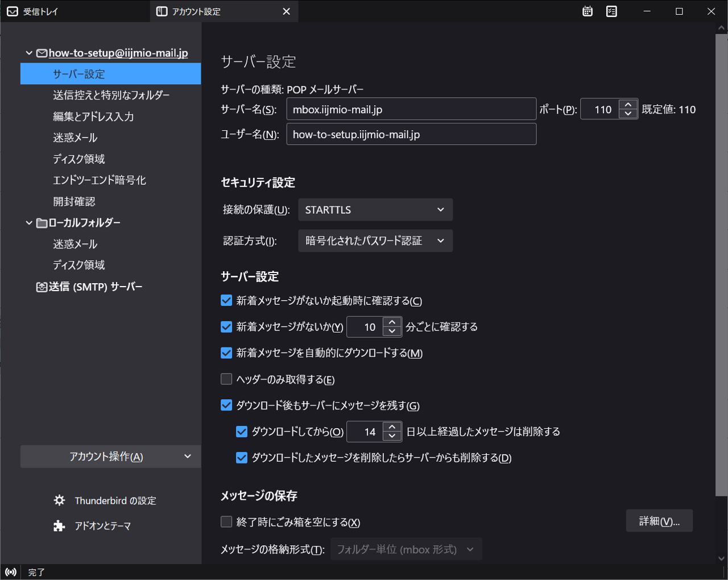Select ローカルフォルダー account entry
Image resolution: width=728 pixels, height=580 pixels.
point(84,223)
